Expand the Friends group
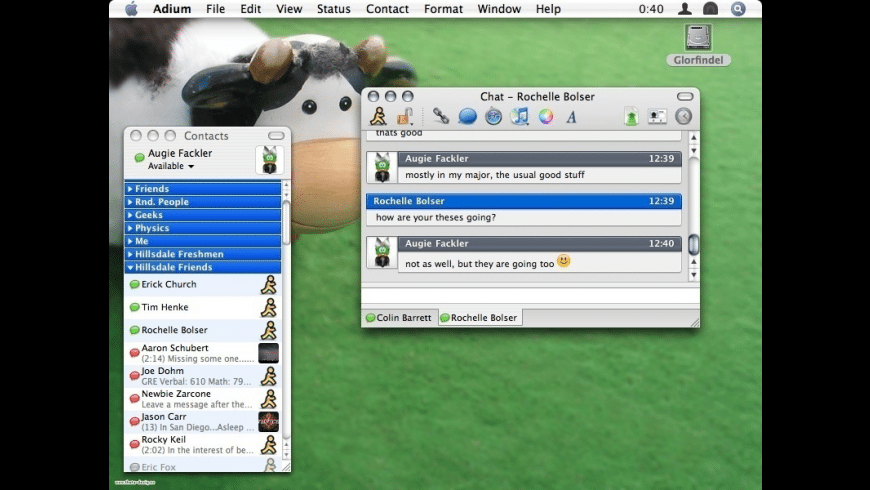Image resolution: width=870 pixels, height=490 pixels. tap(203, 189)
